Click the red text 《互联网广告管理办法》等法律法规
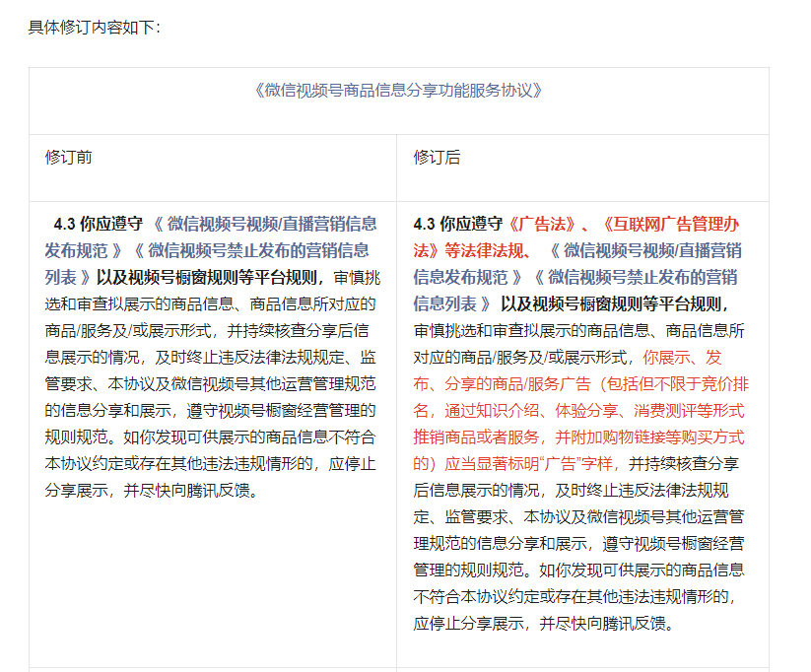Image resolution: width=811 pixels, height=672 pixels. [576, 237]
